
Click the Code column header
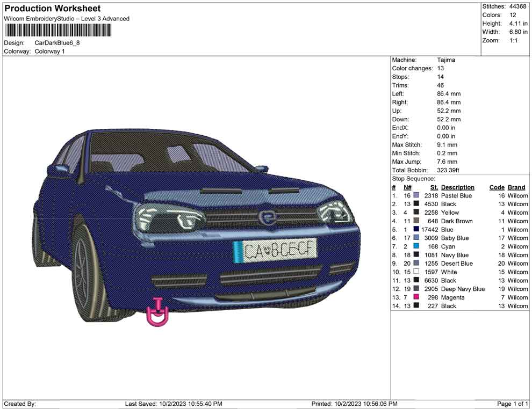click(x=497, y=187)
